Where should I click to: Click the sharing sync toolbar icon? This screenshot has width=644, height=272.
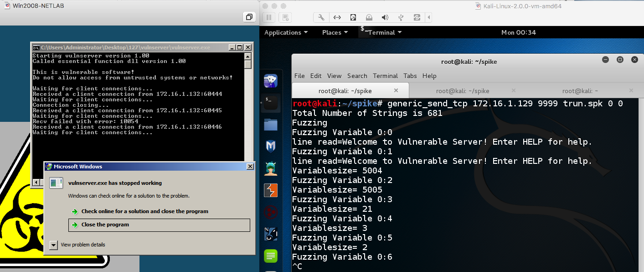click(x=417, y=17)
